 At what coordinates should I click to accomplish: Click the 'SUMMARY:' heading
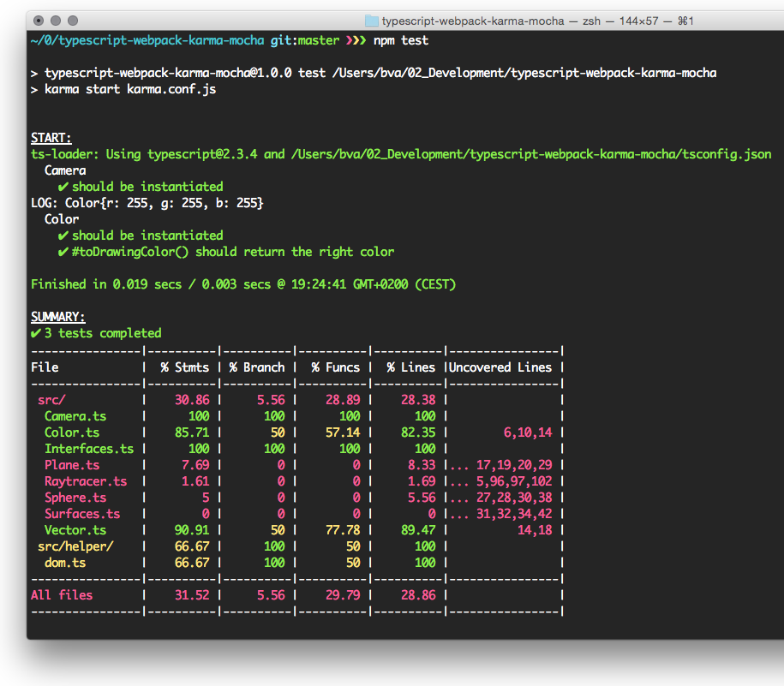click(58, 317)
